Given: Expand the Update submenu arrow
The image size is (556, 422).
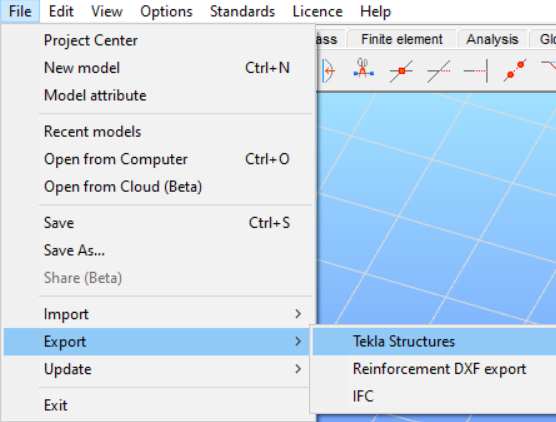Looking at the screenshot, I should point(298,369).
